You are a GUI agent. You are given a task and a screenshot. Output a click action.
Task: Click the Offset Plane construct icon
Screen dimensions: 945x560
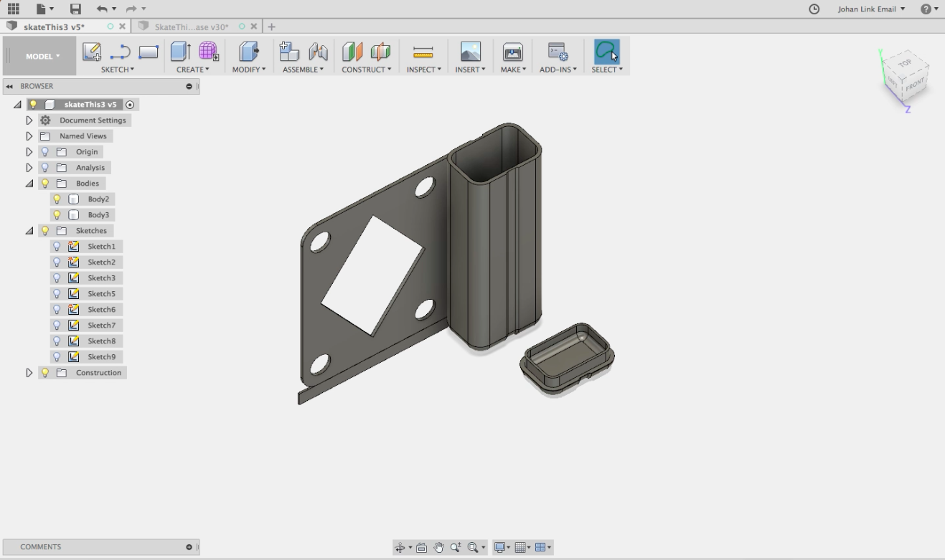click(352, 52)
